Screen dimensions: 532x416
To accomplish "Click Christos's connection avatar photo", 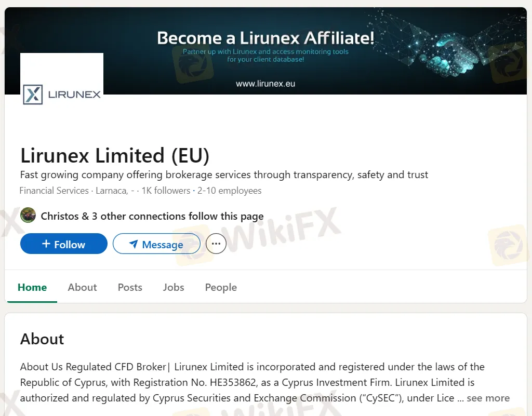I will [x=28, y=216].
